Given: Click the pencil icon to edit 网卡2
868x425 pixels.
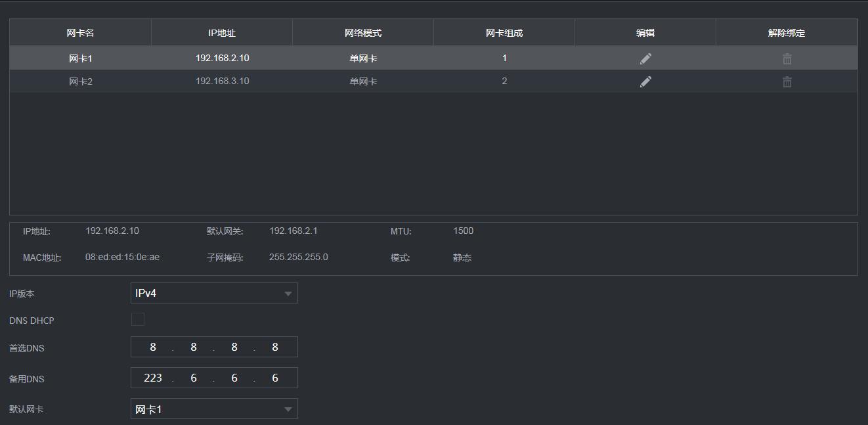Looking at the screenshot, I should click(x=645, y=81).
